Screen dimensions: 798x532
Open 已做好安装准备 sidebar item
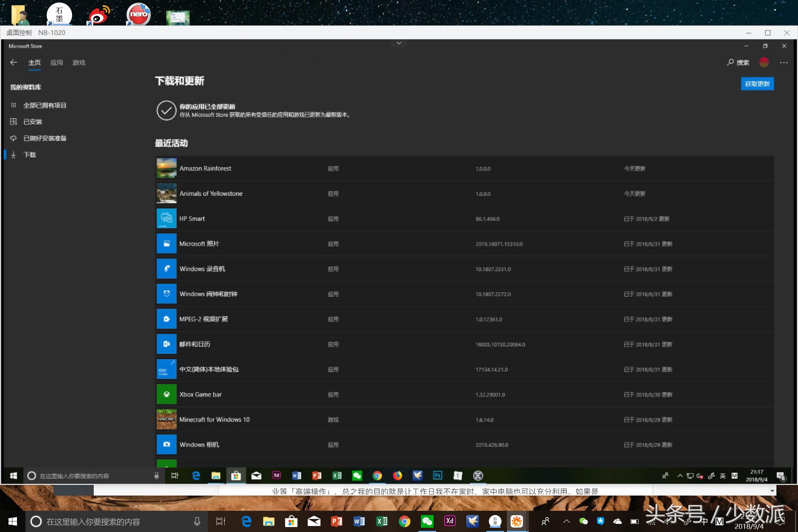point(45,138)
